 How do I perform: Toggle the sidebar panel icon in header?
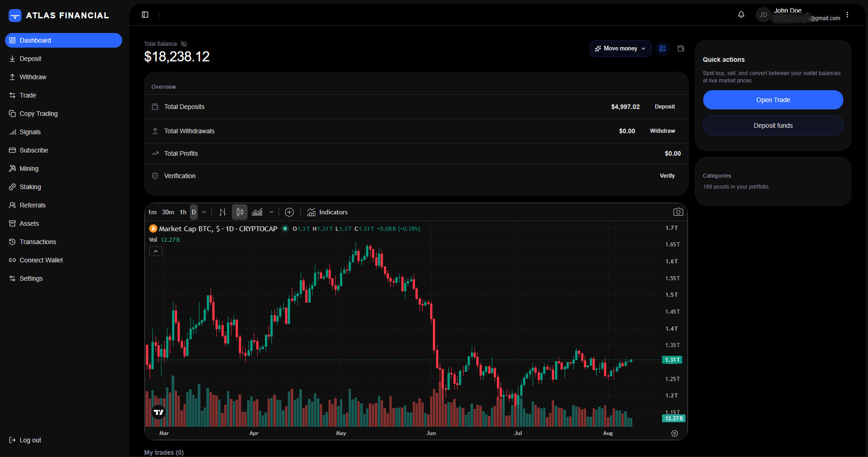pyautogui.click(x=145, y=15)
